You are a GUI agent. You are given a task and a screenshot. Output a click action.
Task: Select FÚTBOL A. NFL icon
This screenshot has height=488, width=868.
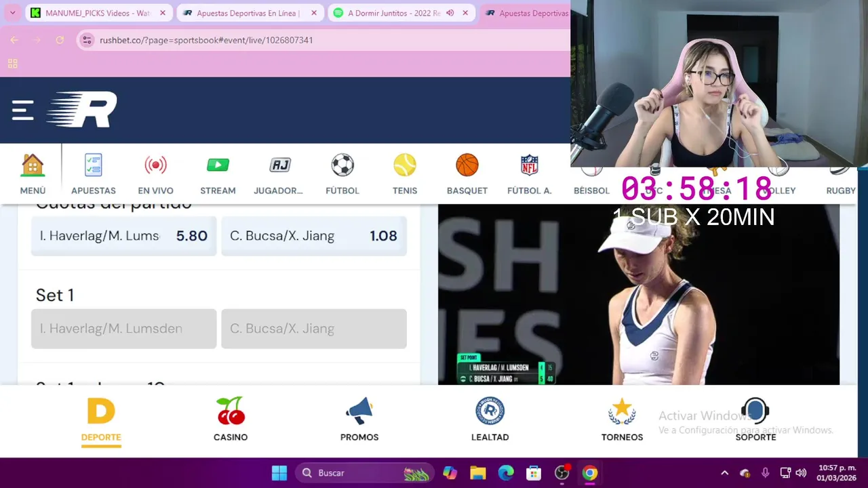tap(530, 174)
